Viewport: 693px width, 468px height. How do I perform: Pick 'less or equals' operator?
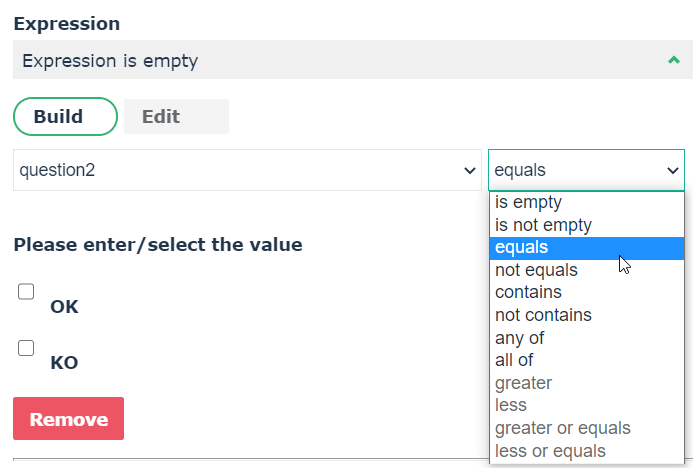point(550,451)
